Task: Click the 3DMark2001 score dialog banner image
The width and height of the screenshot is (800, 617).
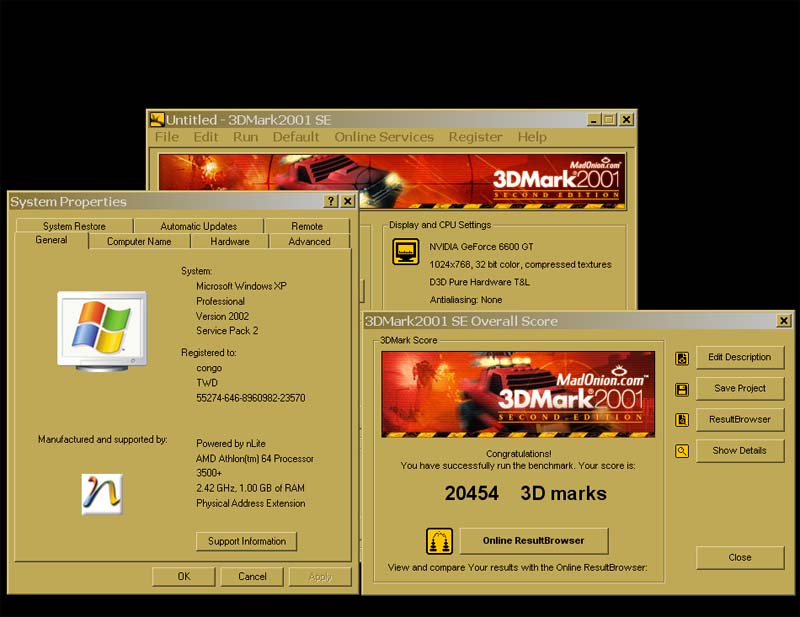Action: coord(518,394)
